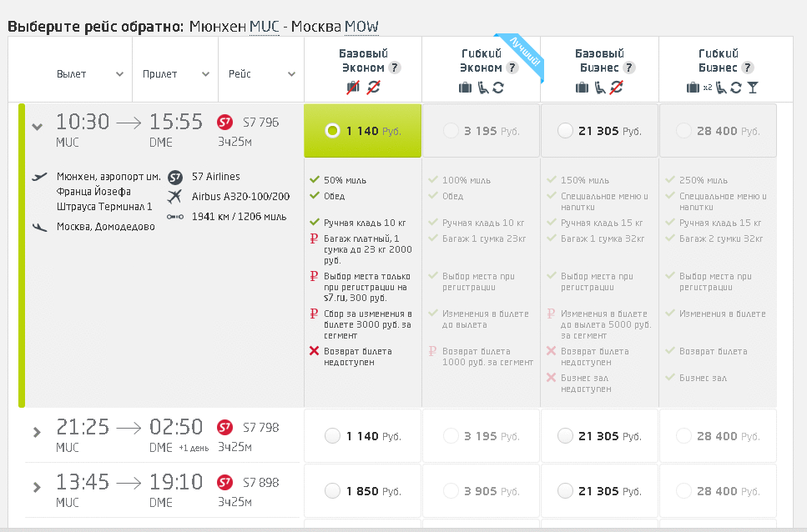This screenshot has width=807, height=532.
Task: Sort flights by Рейс column
Action: [x=261, y=73]
